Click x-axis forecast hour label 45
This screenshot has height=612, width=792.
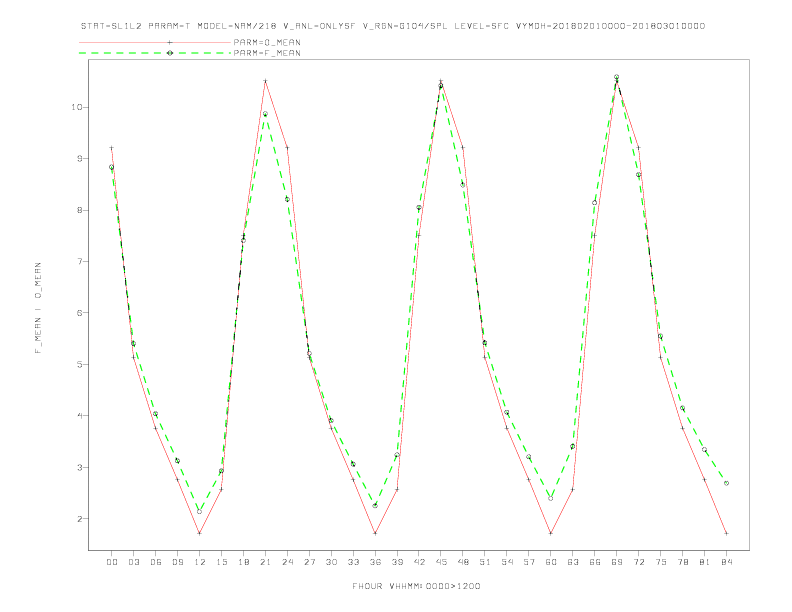441,562
